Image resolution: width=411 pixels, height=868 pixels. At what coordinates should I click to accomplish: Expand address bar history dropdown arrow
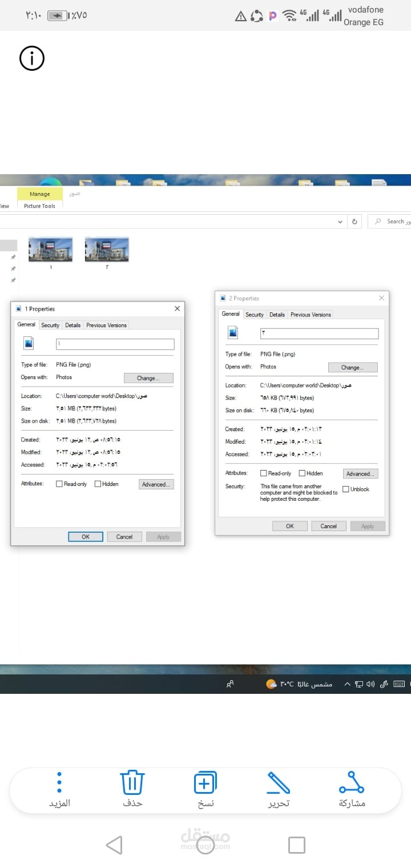point(341,222)
